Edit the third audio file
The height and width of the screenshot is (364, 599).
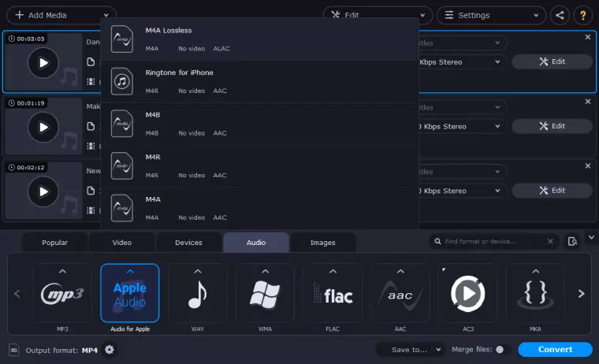552,190
